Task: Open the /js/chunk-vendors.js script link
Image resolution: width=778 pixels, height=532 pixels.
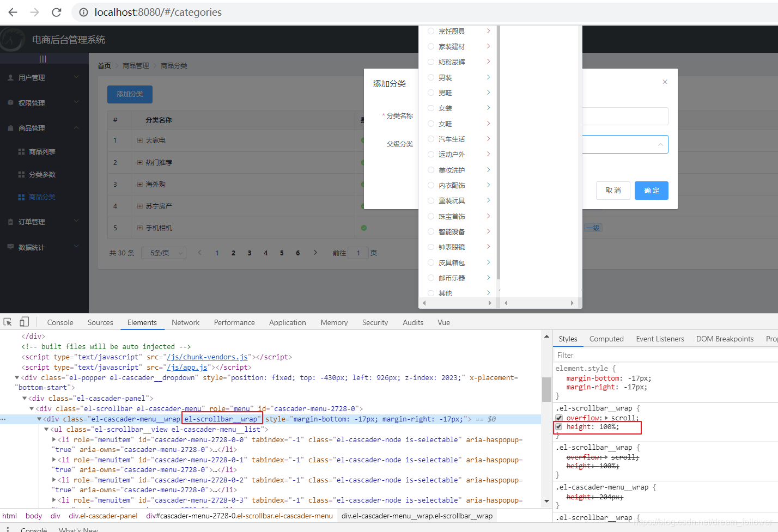Action: (208, 357)
